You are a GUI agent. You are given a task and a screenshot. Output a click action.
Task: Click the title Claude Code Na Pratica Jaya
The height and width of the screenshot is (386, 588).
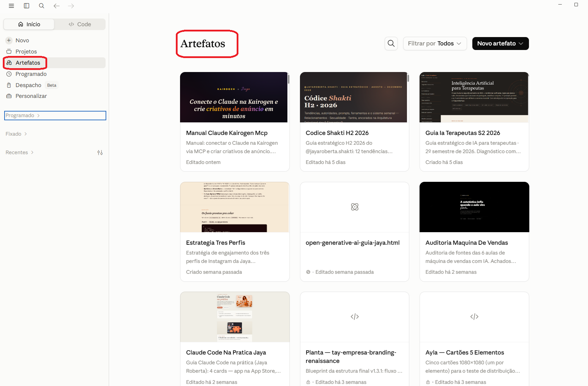(x=226, y=352)
